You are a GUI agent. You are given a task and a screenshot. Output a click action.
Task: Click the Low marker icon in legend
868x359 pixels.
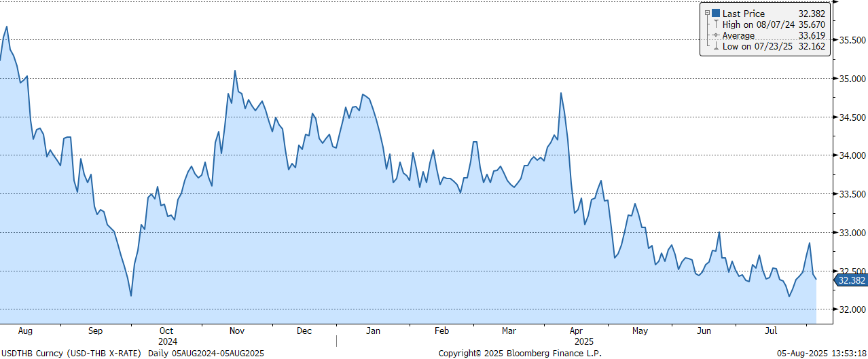tap(716, 46)
